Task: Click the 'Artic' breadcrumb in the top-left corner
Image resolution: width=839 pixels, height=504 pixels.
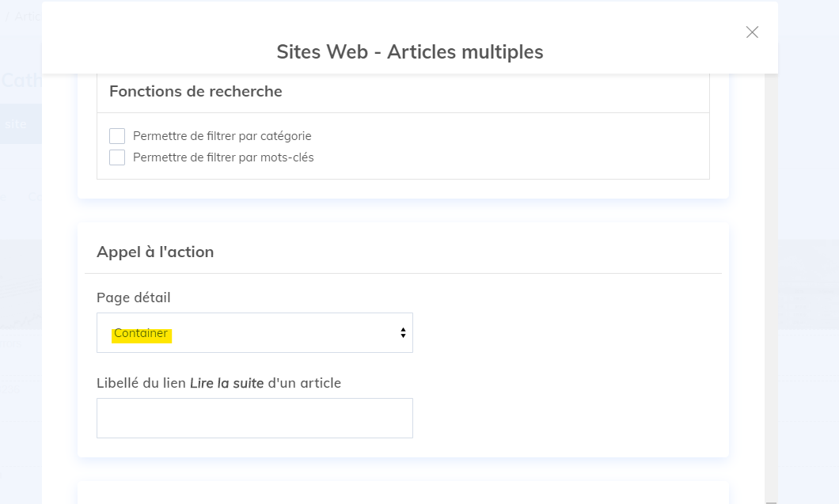Action: (27, 17)
